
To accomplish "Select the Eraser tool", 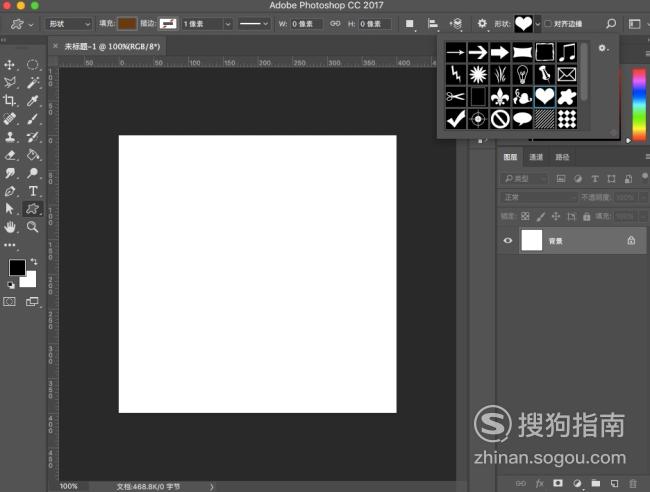I will point(10,155).
